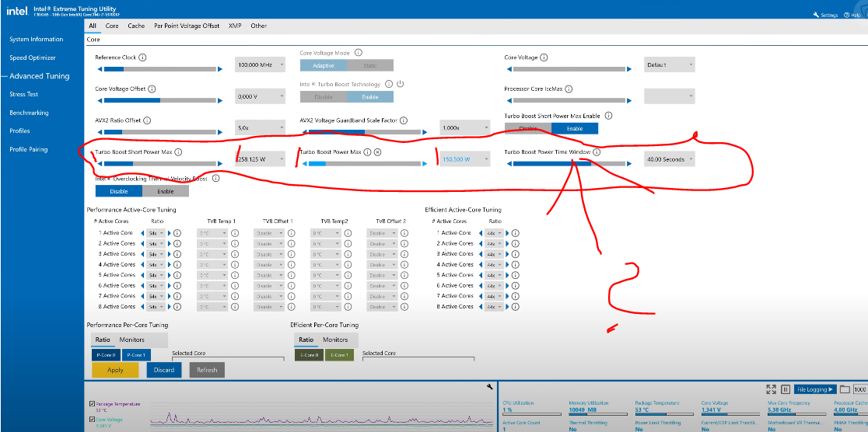This screenshot has height=432, width=868.
Task: Click Turbo Boost Technology power icon
Action: [401, 84]
